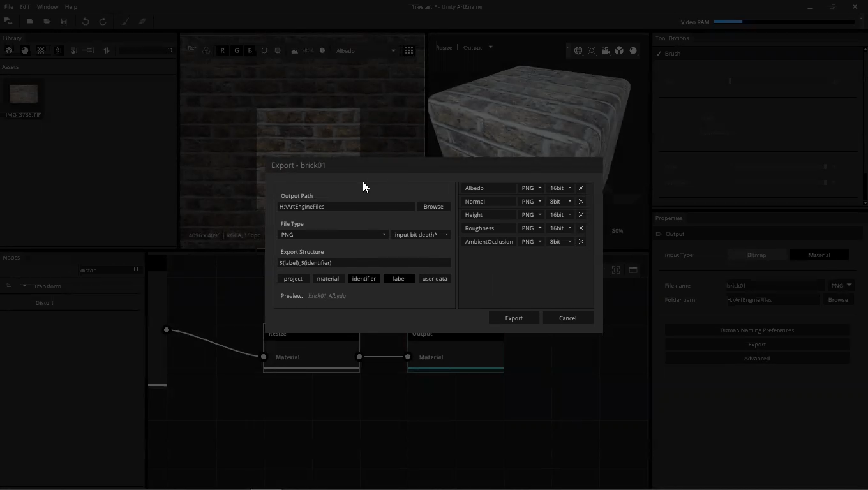The width and height of the screenshot is (868, 490).
Task: Open the Window menu
Action: (47, 7)
